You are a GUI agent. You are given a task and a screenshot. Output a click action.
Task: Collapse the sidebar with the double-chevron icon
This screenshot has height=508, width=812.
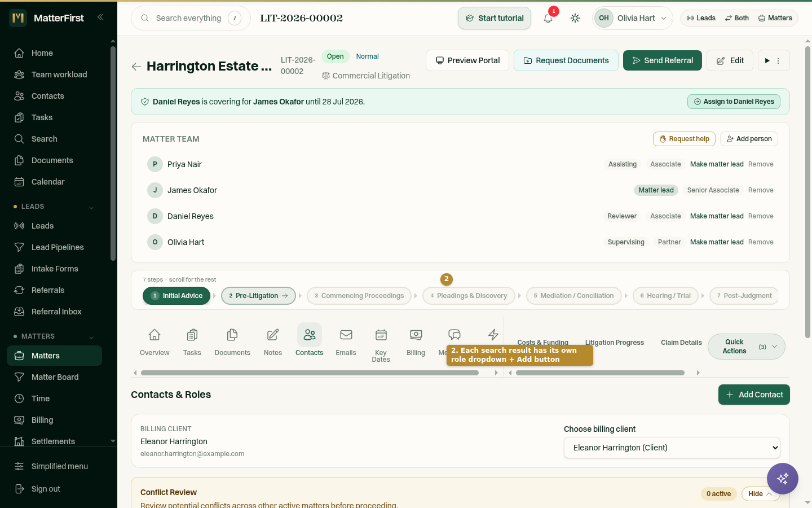(100, 17)
